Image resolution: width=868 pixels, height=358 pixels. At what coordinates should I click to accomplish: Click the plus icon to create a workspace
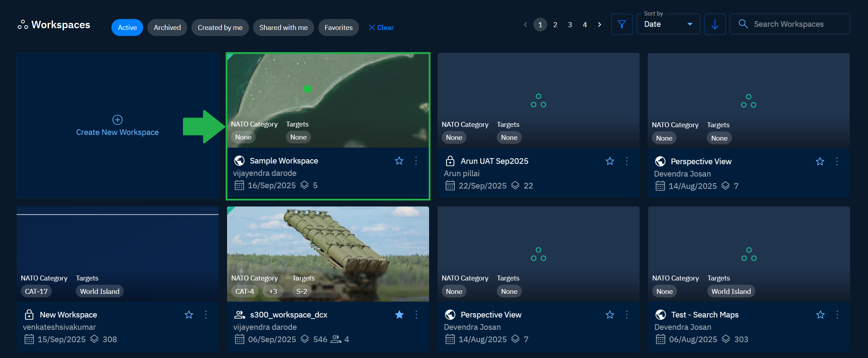click(x=117, y=120)
